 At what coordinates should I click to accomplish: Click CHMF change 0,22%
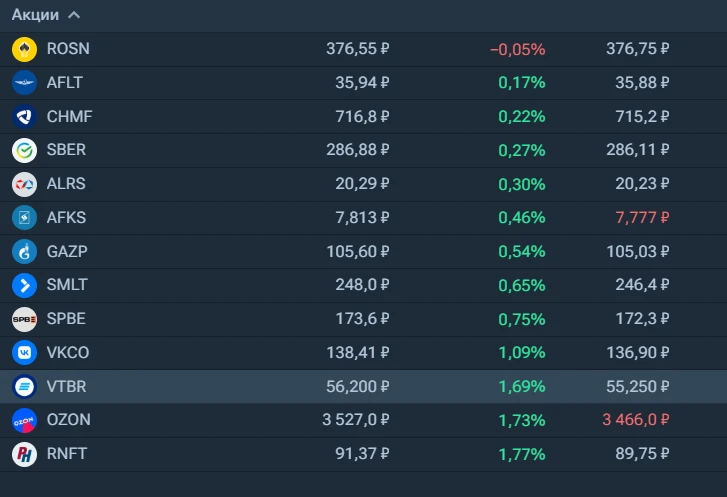[522, 116]
